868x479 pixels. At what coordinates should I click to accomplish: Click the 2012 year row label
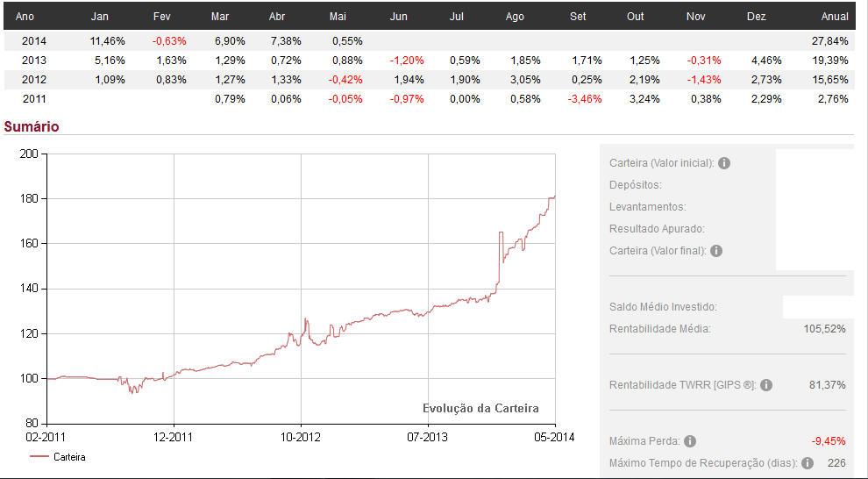[33, 80]
